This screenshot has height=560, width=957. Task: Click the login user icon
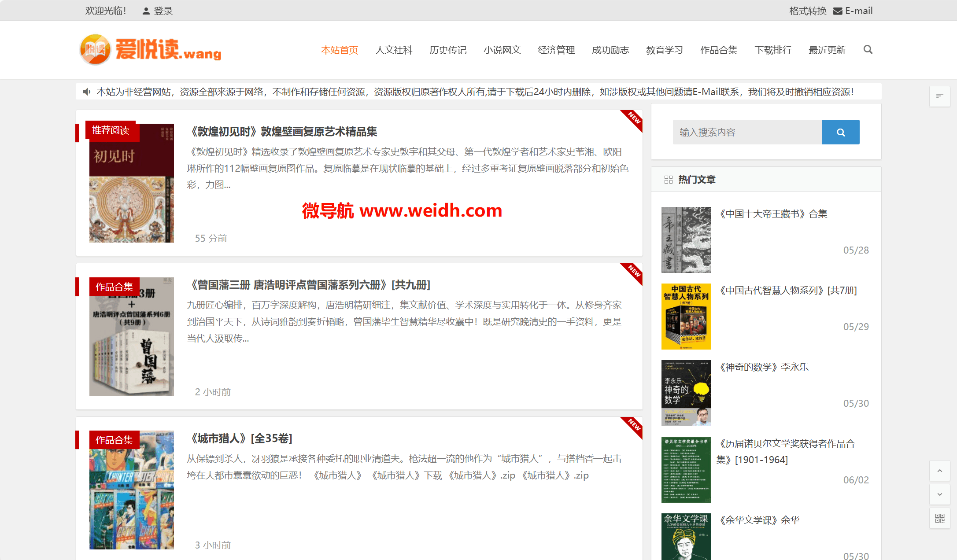(x=146, y=11)
